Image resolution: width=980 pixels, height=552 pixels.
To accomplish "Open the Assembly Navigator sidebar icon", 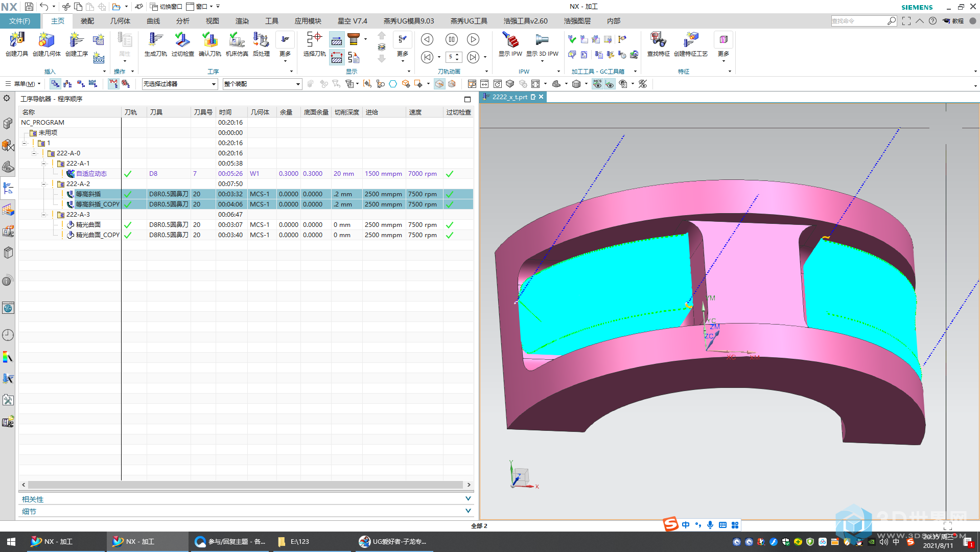I will pyautogui.click(x=8, y=123).
